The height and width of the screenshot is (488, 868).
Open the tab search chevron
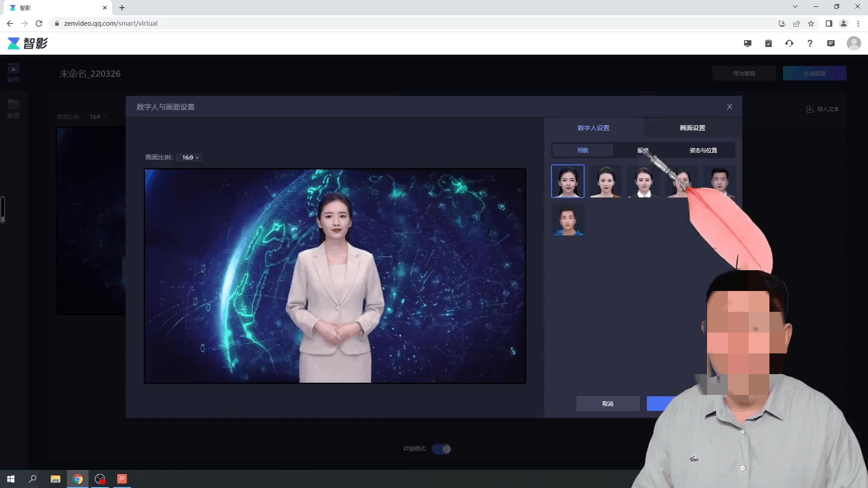(795, 6)
